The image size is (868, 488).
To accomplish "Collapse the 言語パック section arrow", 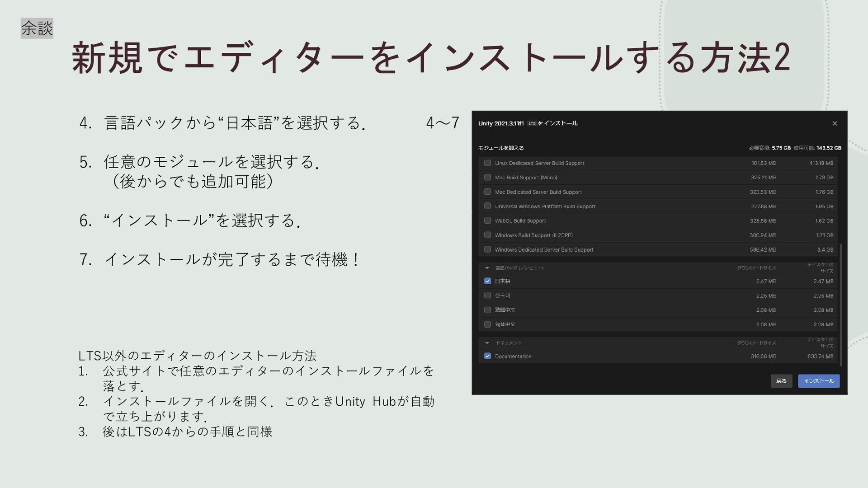I will (x=487, y=268).
